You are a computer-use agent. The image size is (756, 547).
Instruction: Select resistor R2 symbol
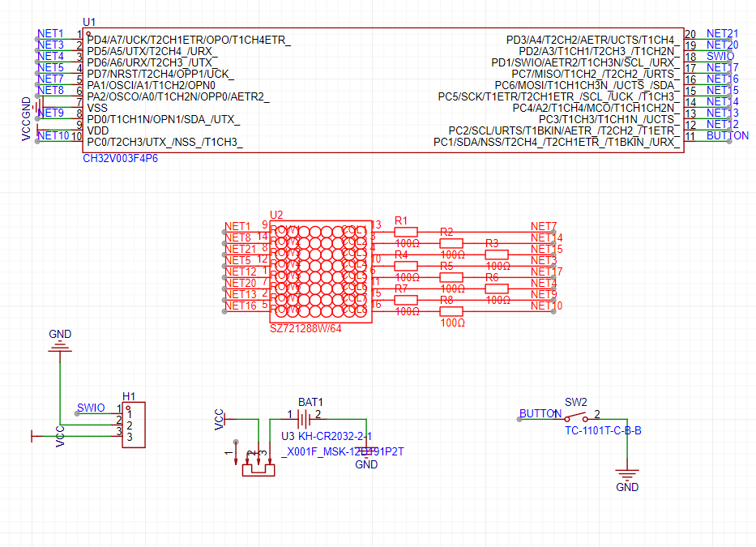(x=451, y=243)
